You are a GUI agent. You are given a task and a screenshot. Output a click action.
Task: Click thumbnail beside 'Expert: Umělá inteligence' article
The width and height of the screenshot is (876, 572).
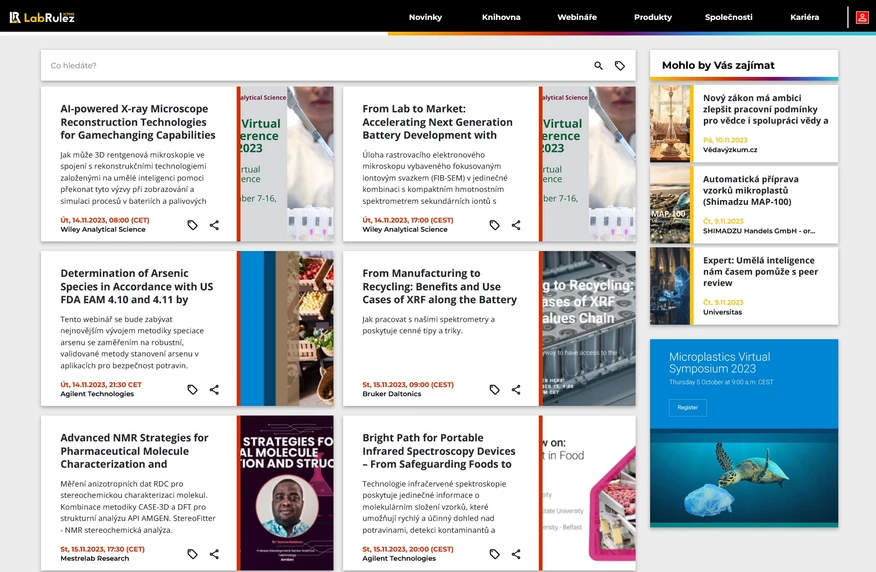point(670,286)
